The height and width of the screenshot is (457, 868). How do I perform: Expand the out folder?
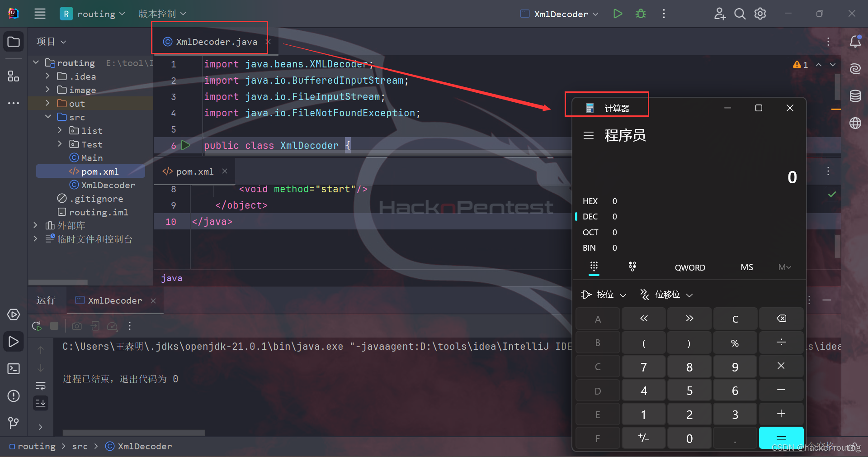tap(47, 103)
